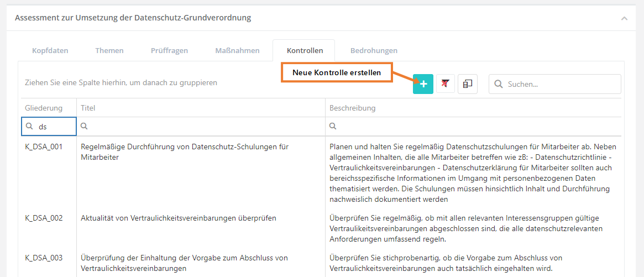
Task: Open the column chooser icon
Action: click(468, 84)
